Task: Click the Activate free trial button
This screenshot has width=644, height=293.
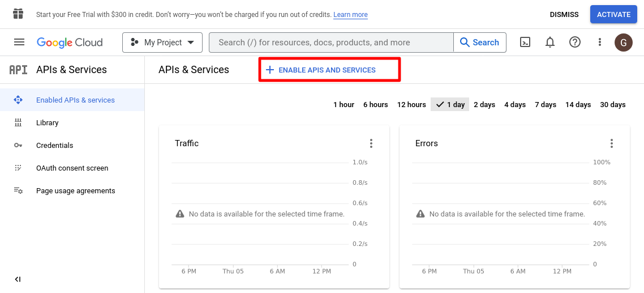Action: coord(613,15)
